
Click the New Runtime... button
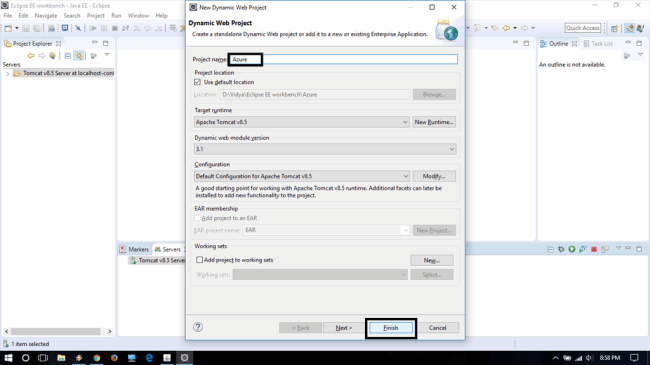click(x=434, y=122)
